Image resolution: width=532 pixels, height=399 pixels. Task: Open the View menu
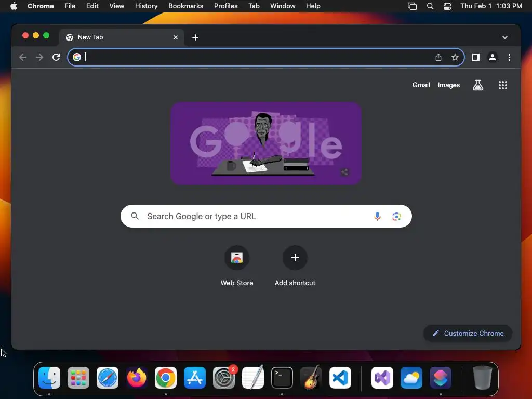(x=116, y=6)
